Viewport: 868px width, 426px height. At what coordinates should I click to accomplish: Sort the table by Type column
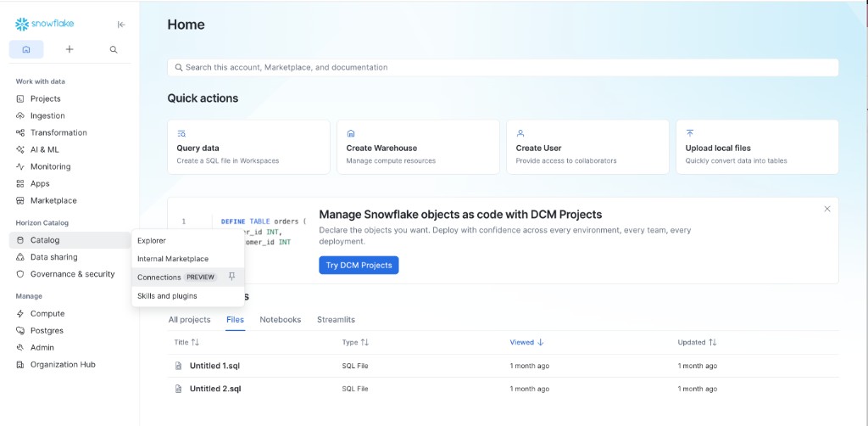(355, 342)
